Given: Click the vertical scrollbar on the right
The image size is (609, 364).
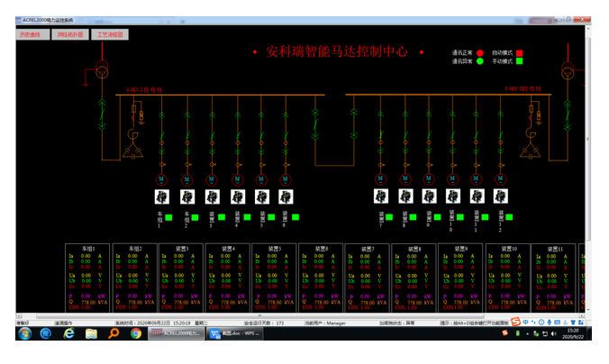Looking at the screenshot, I should [588, 140].
